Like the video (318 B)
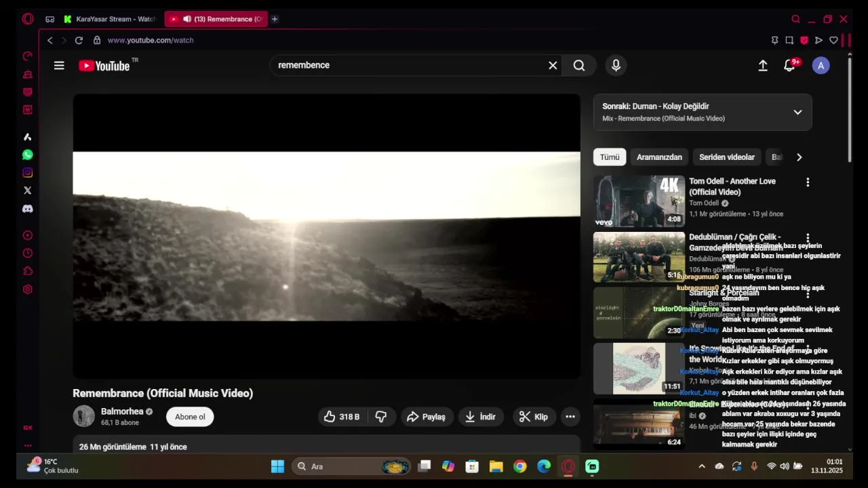This screenshot has height=488, width=868. coord(342,417)
